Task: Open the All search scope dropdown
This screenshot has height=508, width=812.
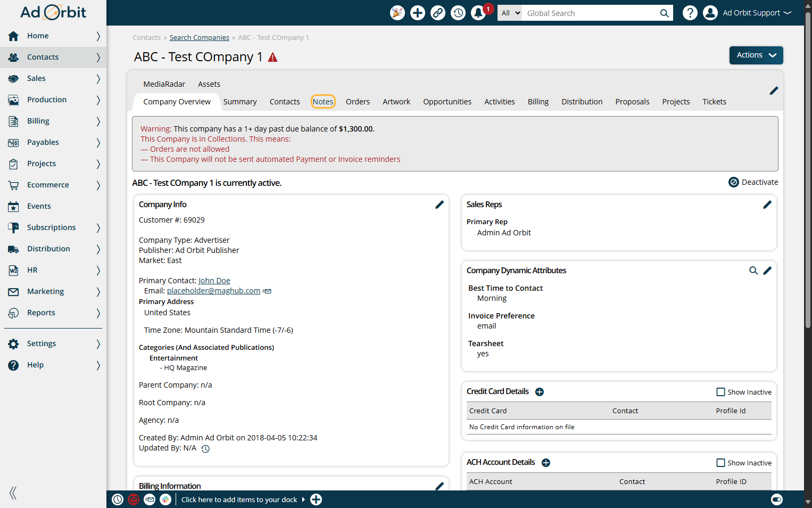Action: coord(511,13)
